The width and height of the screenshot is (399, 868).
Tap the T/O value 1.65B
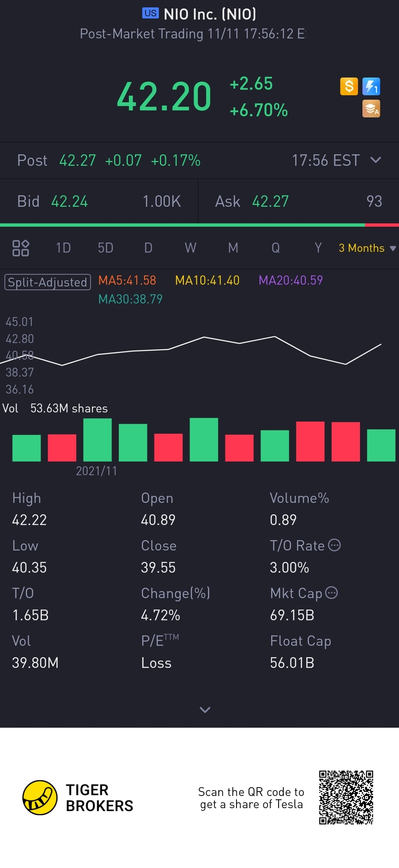point(30,615)
